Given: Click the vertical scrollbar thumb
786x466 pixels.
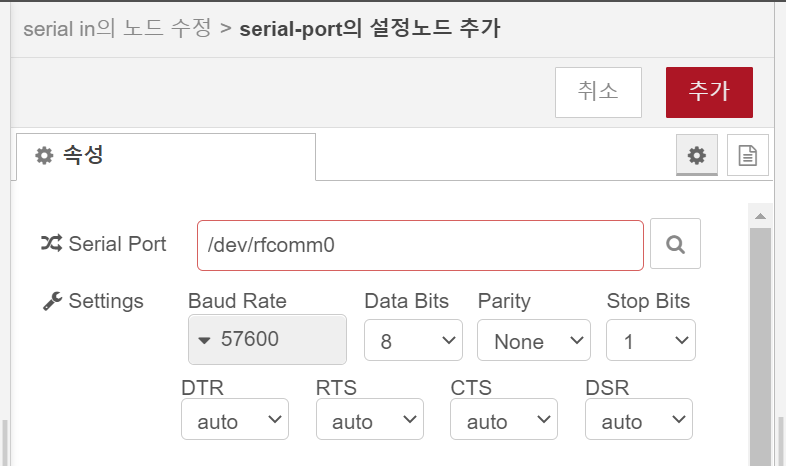Looking at the screenshot, I should [760, 347].
